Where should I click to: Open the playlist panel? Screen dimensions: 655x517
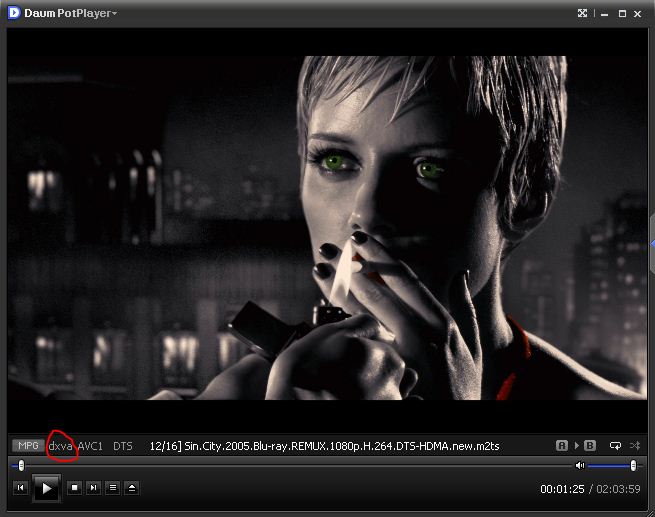pos(112,488)
